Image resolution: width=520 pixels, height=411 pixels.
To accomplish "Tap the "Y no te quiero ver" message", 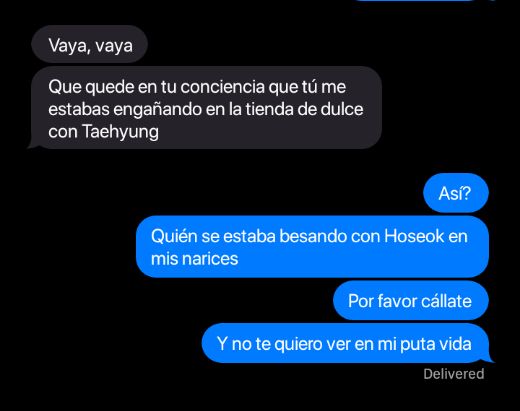I will [345, 343].
